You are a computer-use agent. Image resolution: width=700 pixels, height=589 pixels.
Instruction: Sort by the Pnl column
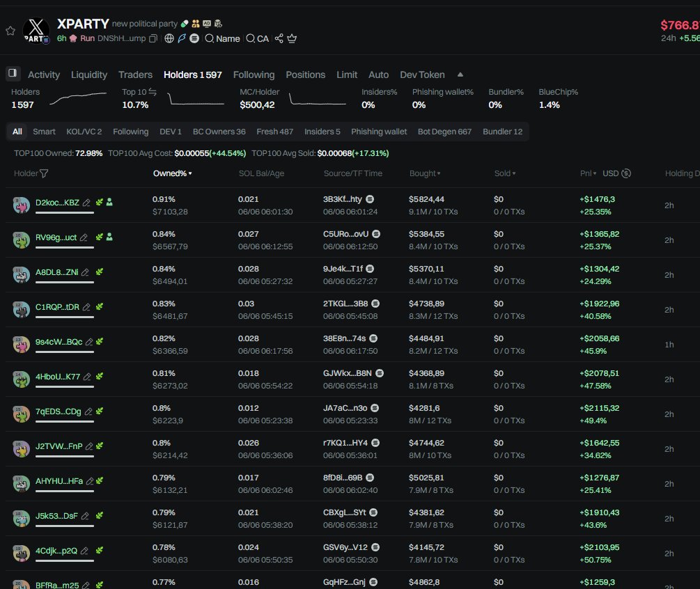(588, 173)
